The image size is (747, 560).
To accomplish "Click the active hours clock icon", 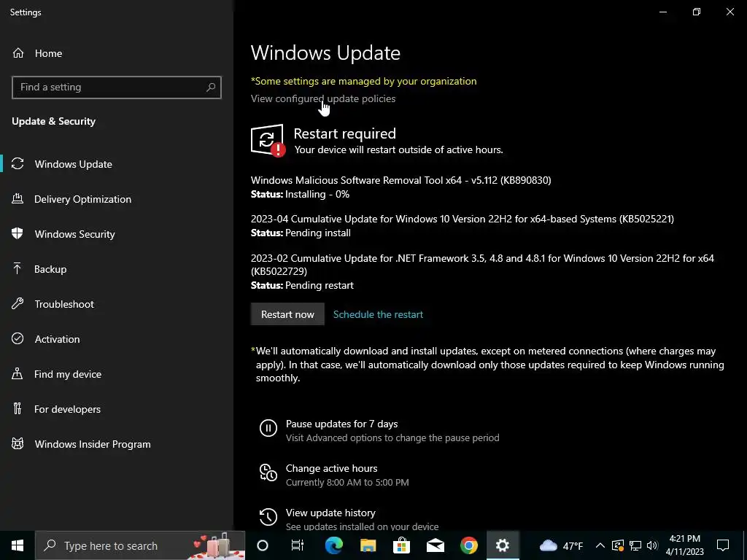I will [x=268, y=472].
